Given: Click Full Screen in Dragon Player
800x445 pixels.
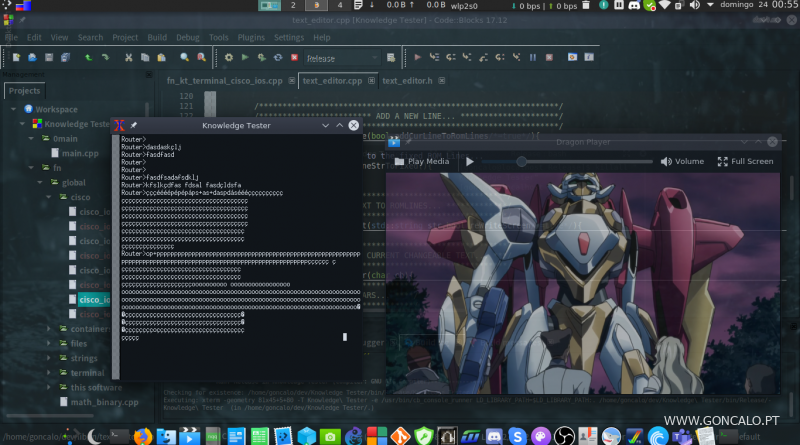Looking at the screenshot, I should [x=745, y=161].
